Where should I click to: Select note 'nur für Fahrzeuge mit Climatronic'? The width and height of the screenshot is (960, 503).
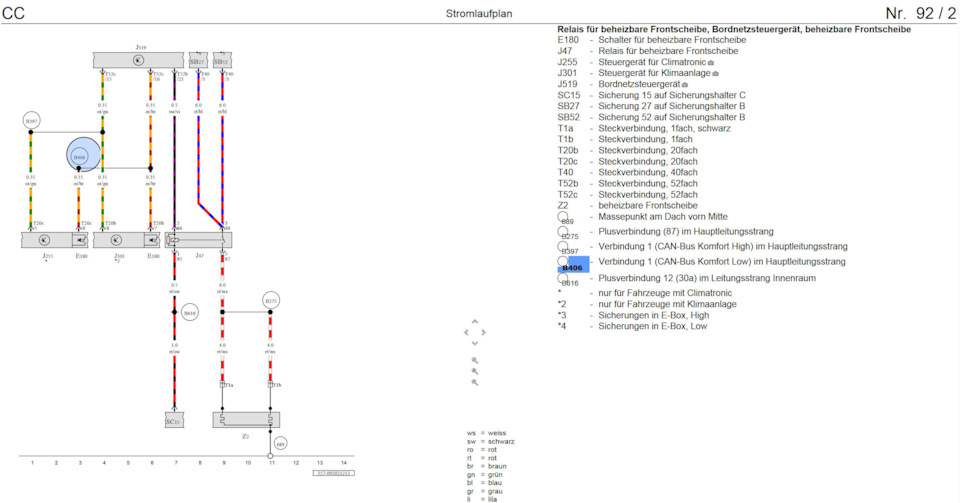665,293
